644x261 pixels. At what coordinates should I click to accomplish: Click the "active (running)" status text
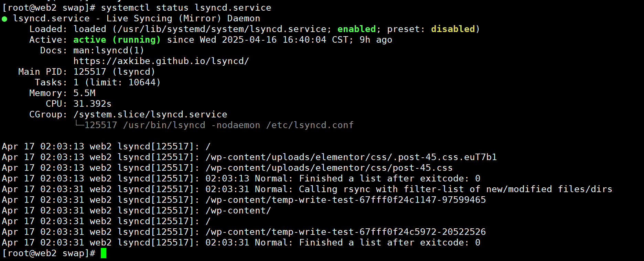pyautogui.click(x=117, y=40)
